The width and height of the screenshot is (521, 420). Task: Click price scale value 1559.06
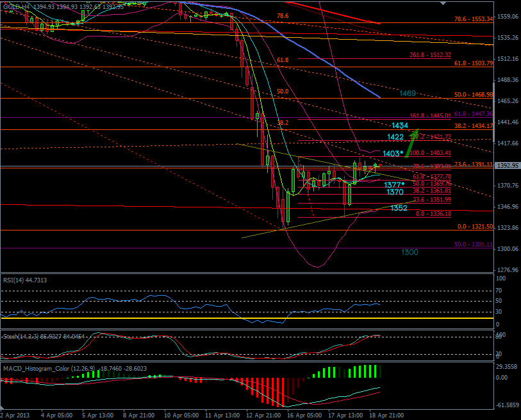(x=508, y=16)
